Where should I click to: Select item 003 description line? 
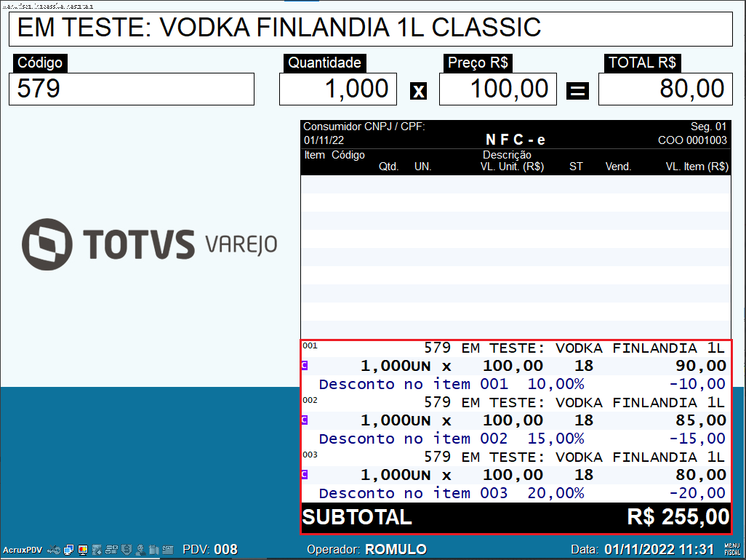pyautogui.click(x=516, y=457)
